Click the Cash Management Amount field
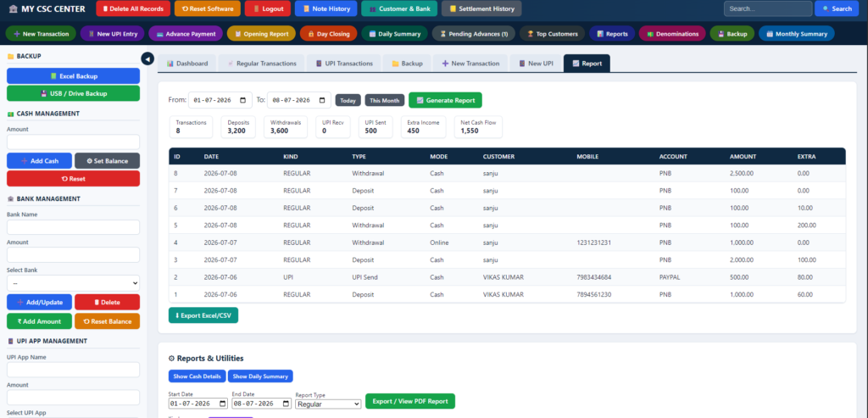 tap(73, 142)
